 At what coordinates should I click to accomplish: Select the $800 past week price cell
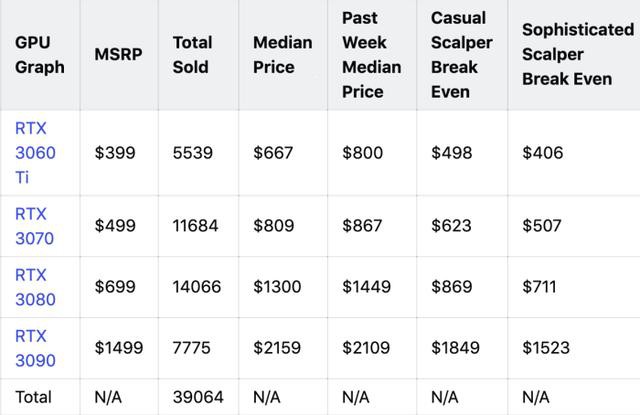click(x=362, y=153)
